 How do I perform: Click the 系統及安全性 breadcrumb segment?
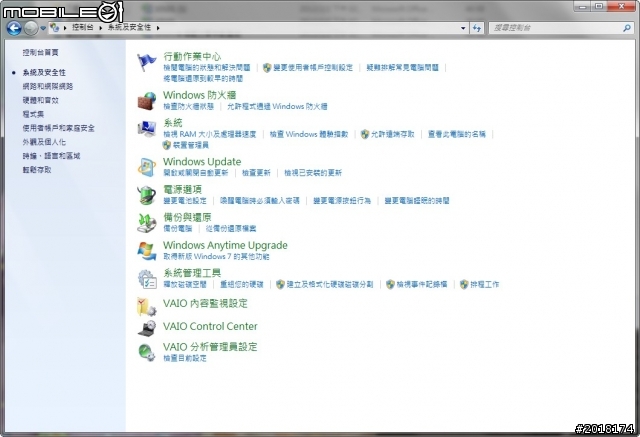click(x=129, y=28)
